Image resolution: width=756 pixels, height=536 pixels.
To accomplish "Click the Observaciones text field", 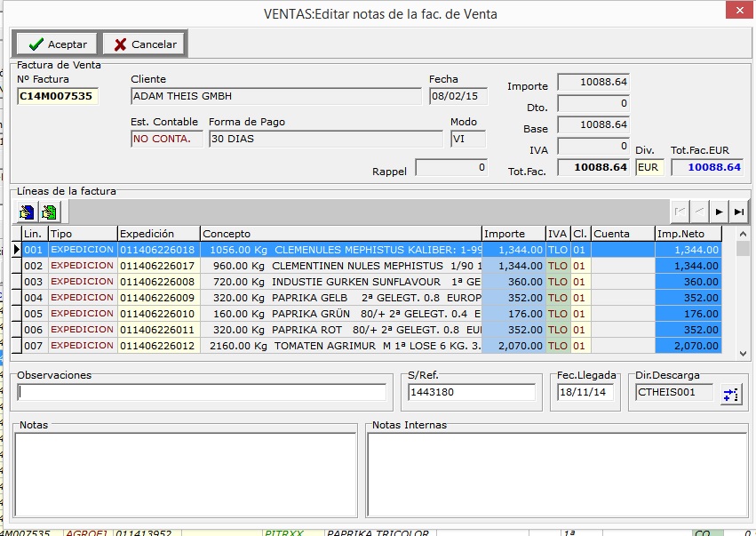I will pyautogui.click(x=202, y=392).
